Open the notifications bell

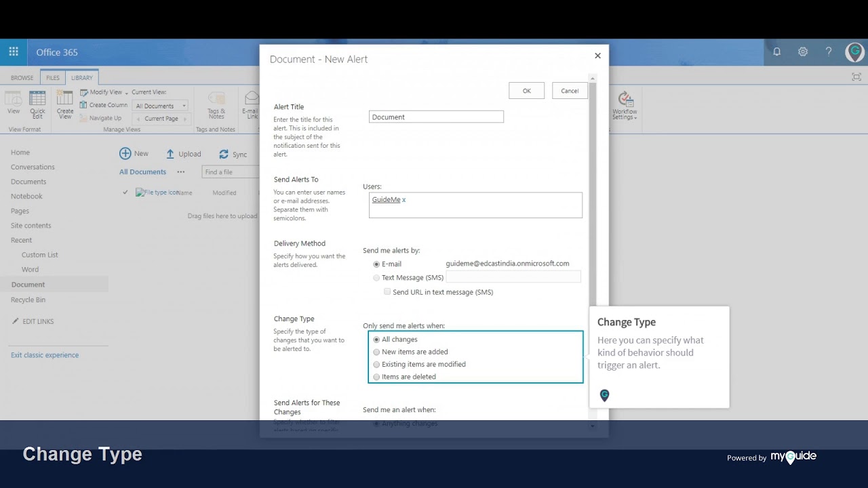coord(777,52)
